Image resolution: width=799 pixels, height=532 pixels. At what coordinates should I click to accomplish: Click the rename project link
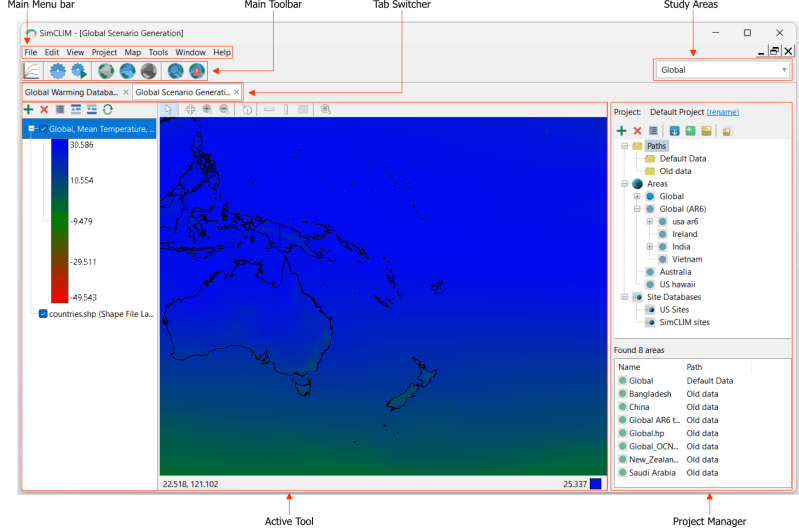pos(723,112)
